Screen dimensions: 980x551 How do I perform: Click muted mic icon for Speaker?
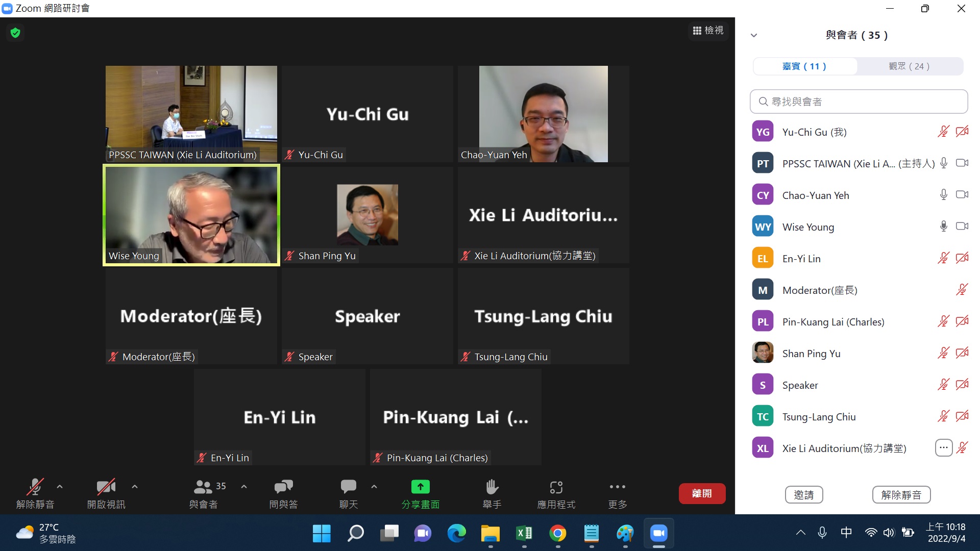[943, 384]
